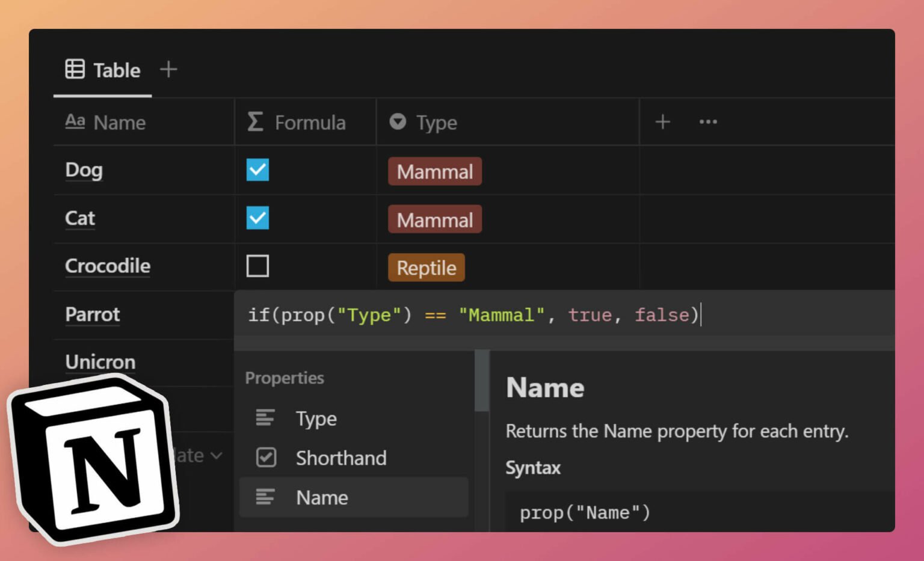Toggle the Formula checkbox for Cat
This screenshot has height=561, width=924.
point(257,218)
